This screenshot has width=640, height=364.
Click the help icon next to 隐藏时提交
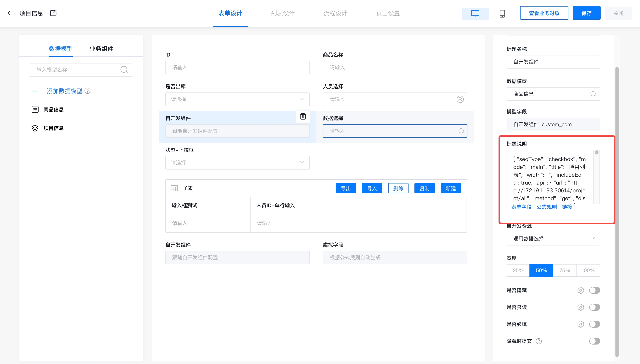[x=539, y=341]
